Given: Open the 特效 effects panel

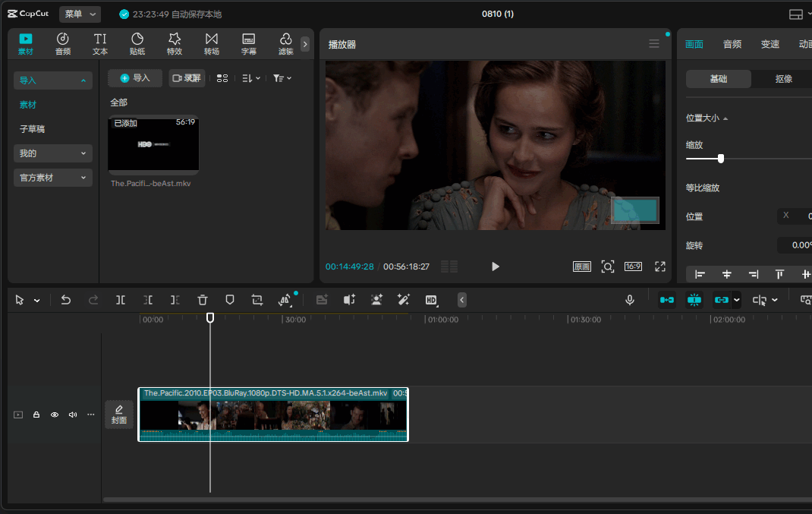Looking at the screenshot, I should 175,44.
